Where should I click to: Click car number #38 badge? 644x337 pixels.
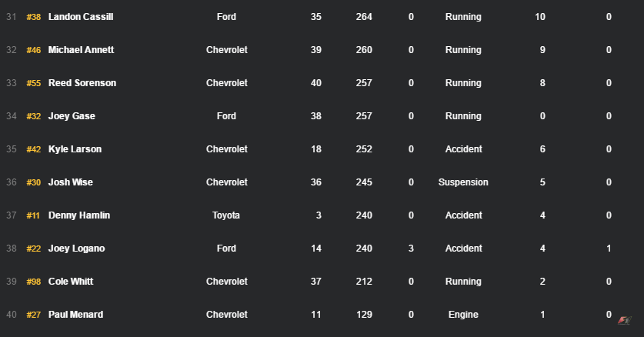coord(33,17)
